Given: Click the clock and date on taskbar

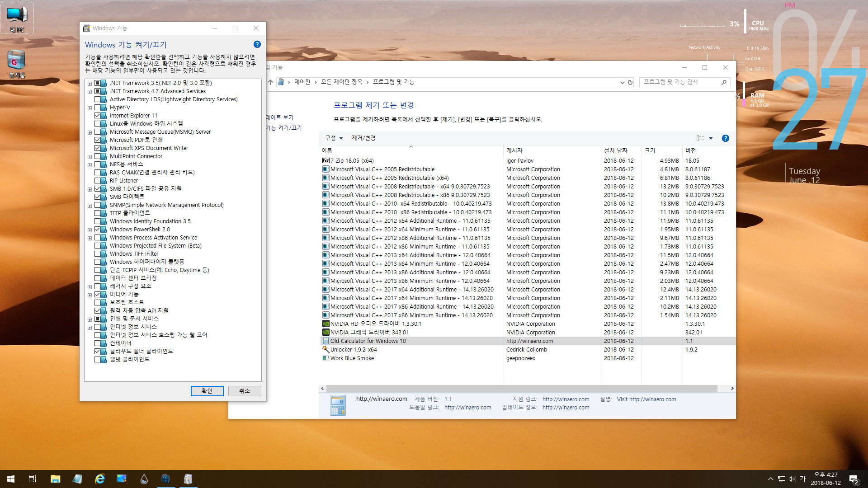Looking at the screenshot, I should (x=826, y=479).
